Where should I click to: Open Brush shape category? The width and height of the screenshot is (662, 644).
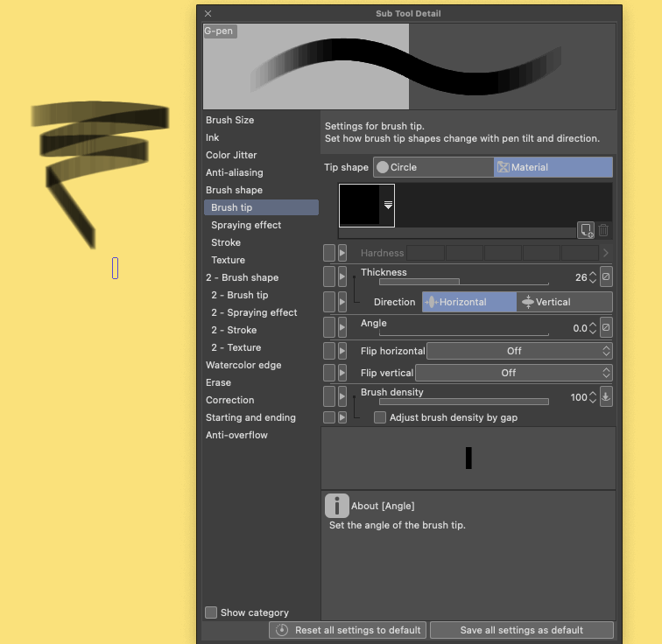pos(234,190)
